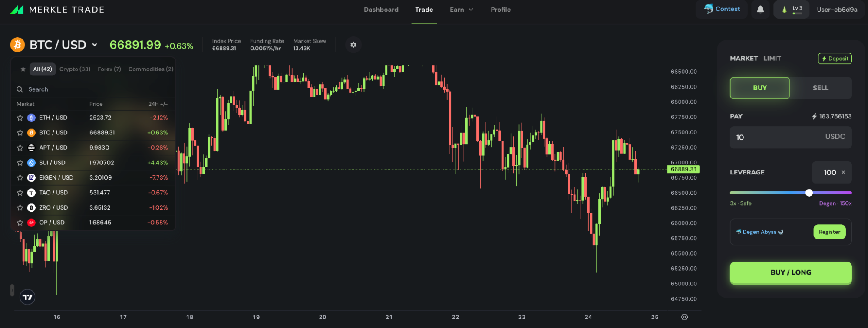The image size is (868, 328).
Task: Click the left-edge panel collapse handle
Action: [12, 290]
